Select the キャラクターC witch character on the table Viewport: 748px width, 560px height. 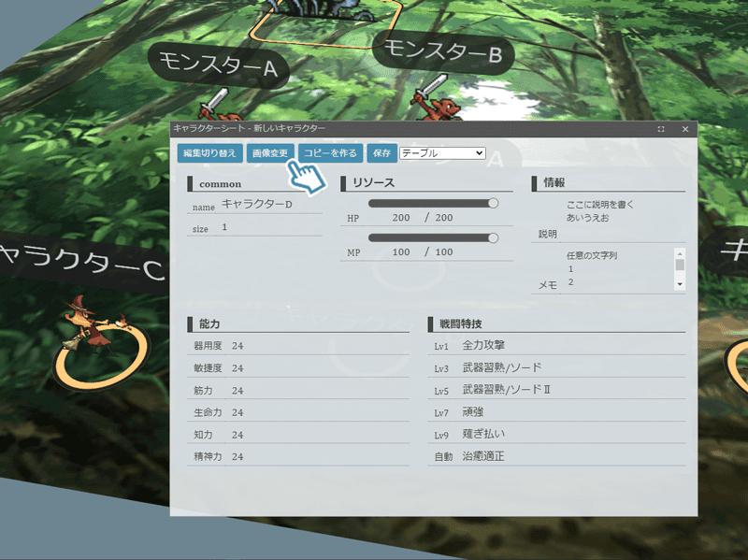(94, 324)
